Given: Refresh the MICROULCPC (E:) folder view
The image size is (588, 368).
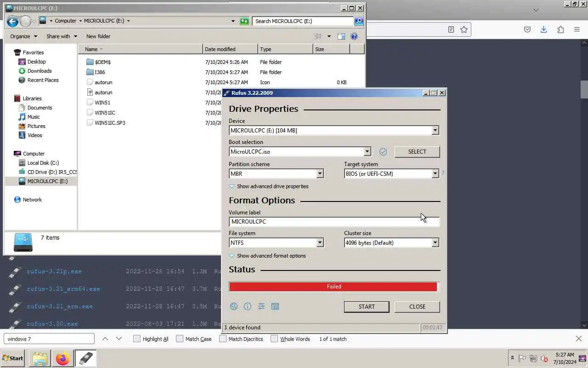Looking at the screenshot, I should point(244,21).
